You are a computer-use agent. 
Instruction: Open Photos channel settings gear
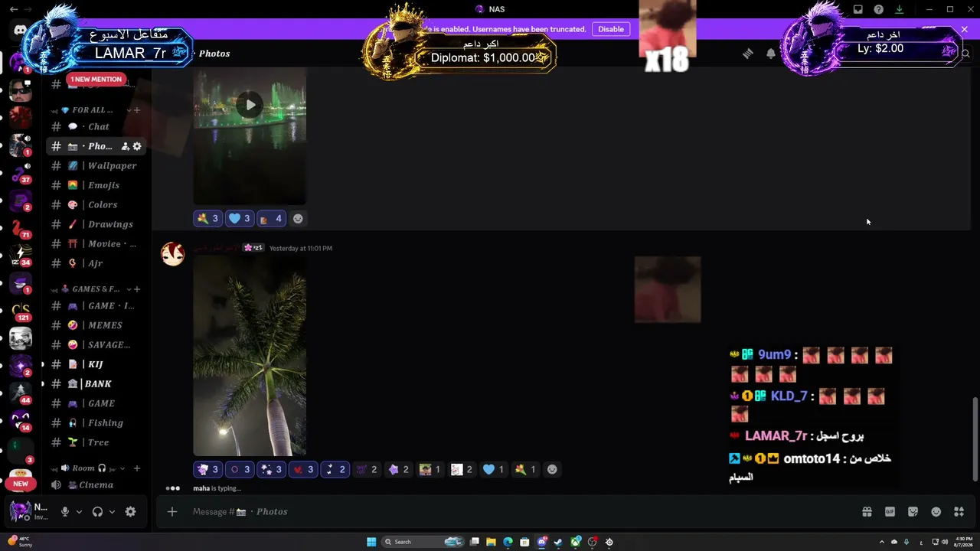pos(137,146)
